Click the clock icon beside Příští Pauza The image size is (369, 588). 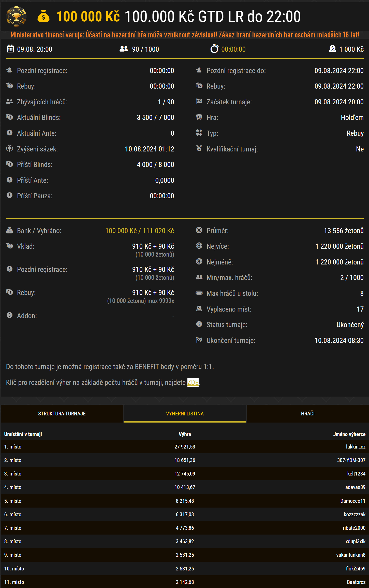(10, 195)
